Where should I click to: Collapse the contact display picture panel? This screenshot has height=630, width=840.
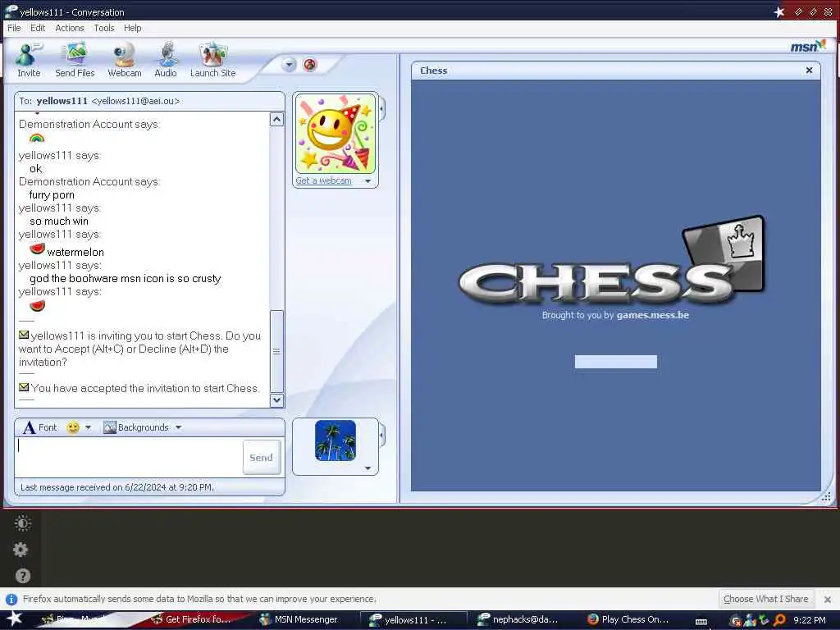click(382, 109)
